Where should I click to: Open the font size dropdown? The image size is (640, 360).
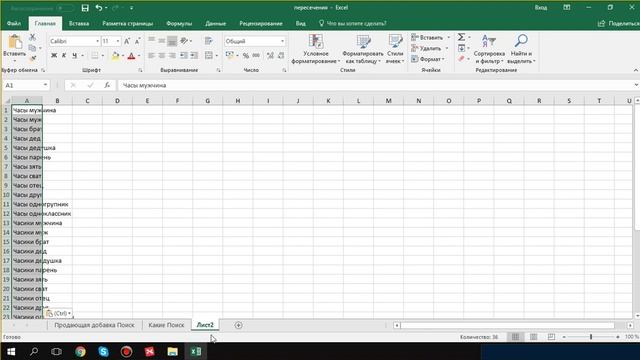coord(118,41)
